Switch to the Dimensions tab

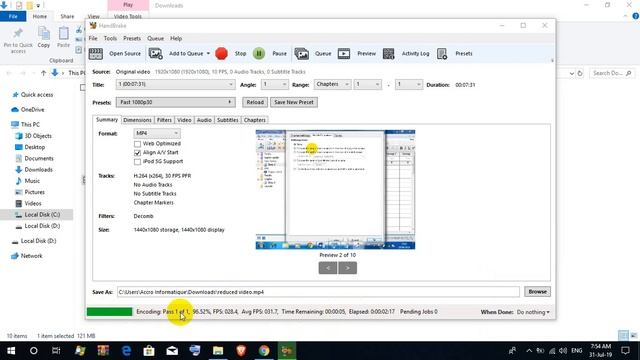tap(137, 120)
